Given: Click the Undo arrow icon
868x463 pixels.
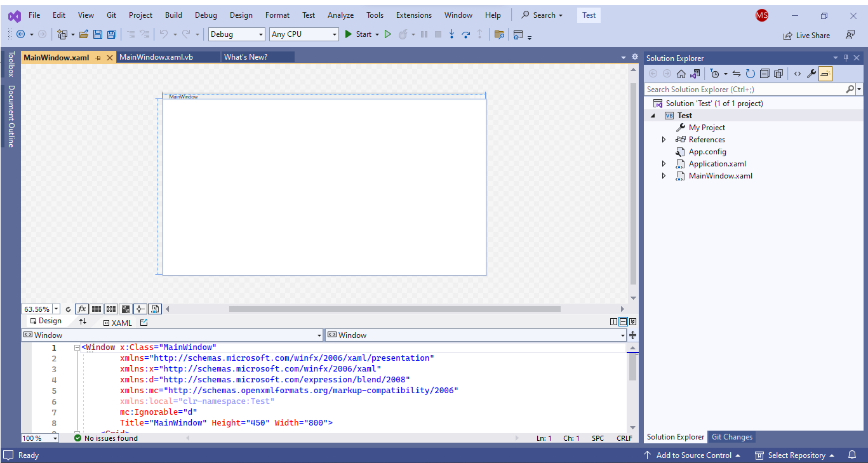Looking at the screenshot, I should pyautogui.click(x=164, y=34).
